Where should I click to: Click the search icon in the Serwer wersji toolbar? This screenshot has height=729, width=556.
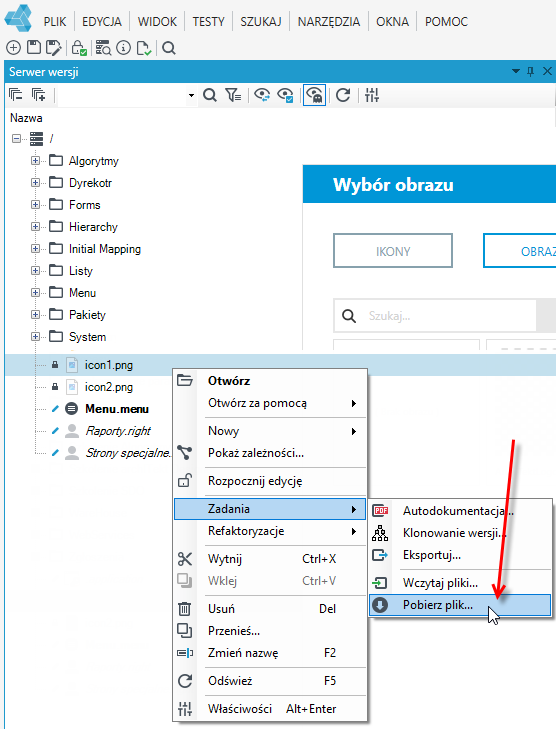210,95
